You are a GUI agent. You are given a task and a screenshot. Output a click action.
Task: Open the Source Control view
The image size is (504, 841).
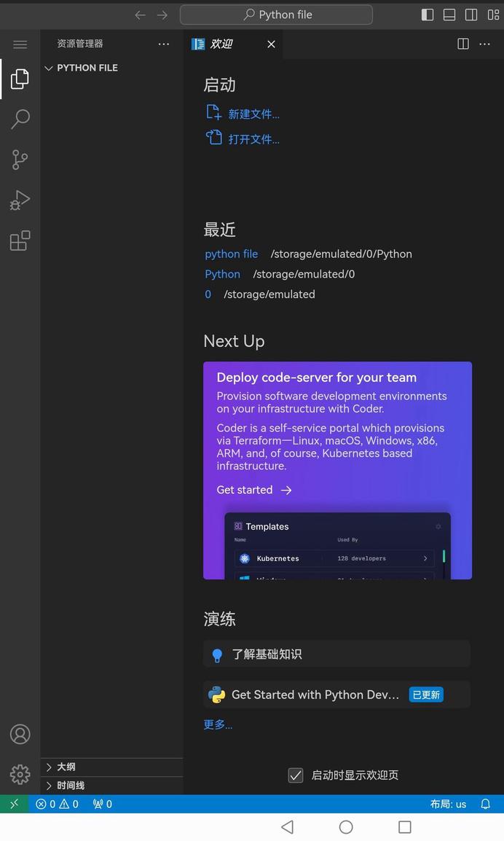[20, 160]
